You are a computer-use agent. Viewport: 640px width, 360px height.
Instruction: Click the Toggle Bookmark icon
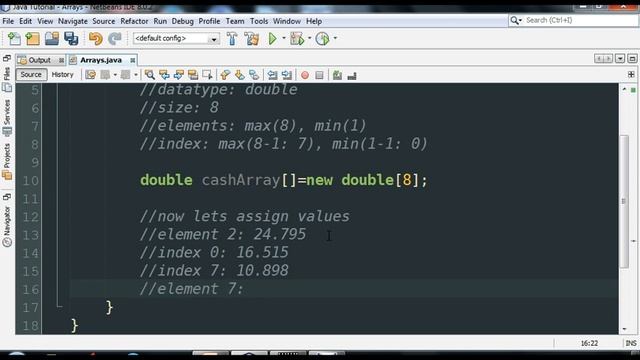click(254, 75)
